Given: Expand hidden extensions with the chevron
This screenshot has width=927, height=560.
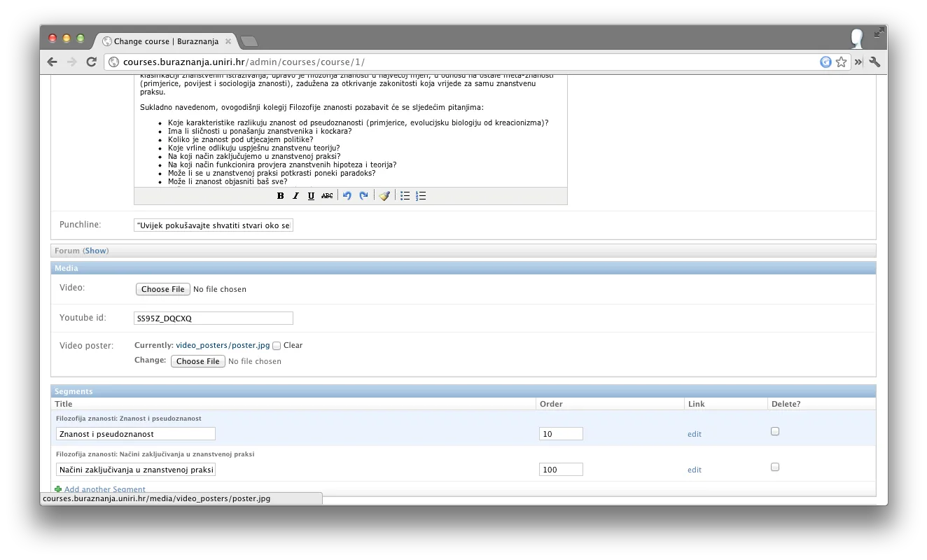Looking at the screenshot, I should click(x=858, y=62).
